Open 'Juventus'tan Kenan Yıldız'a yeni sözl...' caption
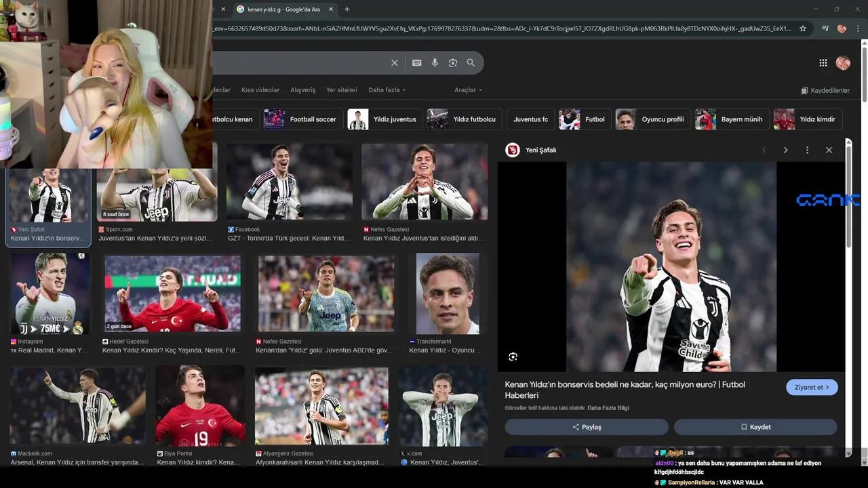 point(157,239)
